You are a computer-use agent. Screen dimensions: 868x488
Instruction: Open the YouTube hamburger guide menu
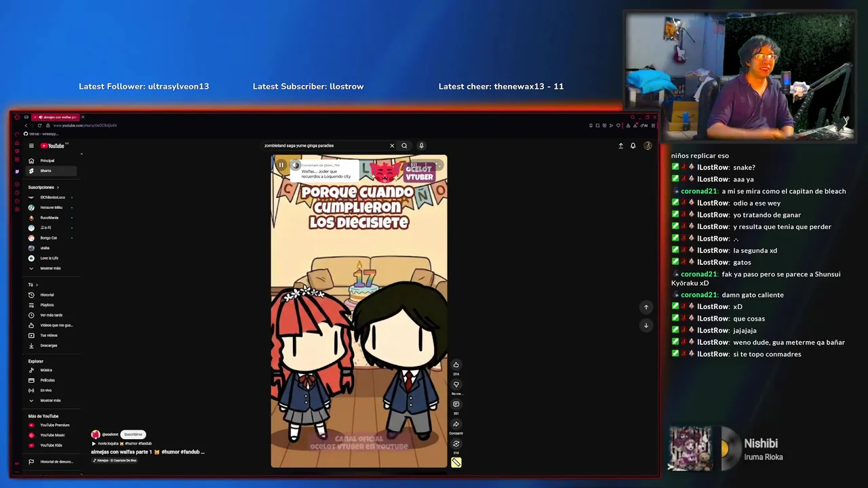(x=31, y=146)
